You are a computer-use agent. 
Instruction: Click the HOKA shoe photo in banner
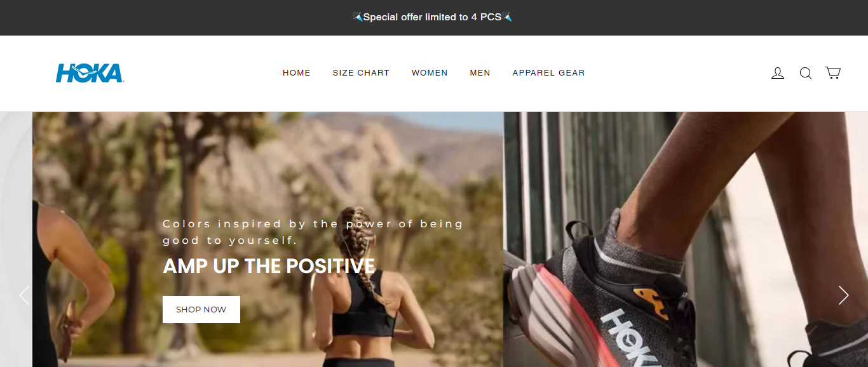[x=686, y=239]
